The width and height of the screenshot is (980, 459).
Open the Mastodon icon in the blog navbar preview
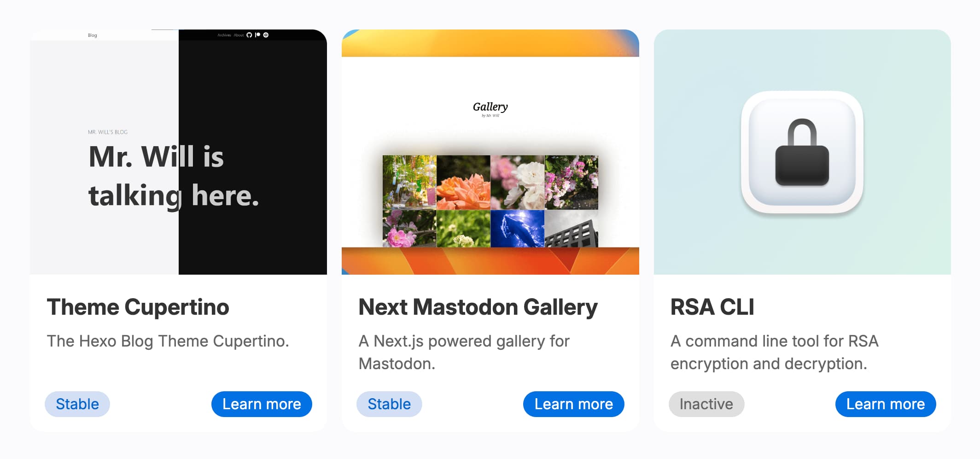point(265,35)
